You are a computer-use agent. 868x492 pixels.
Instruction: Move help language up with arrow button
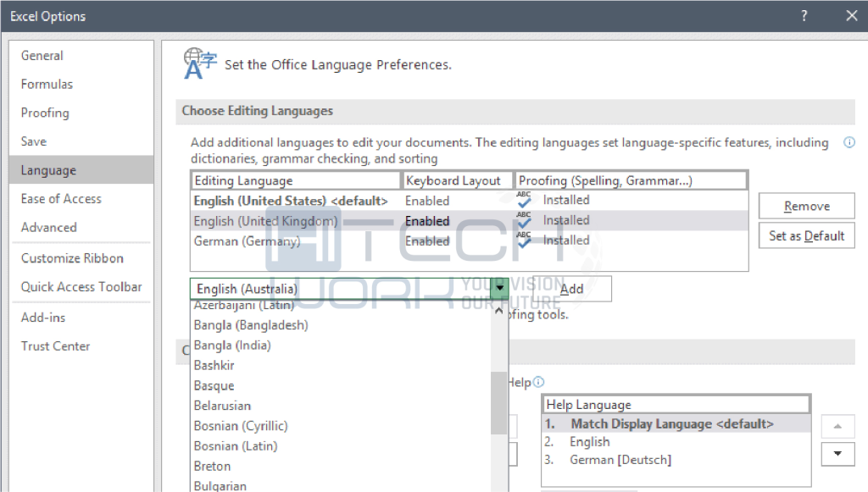coord(837,426)
